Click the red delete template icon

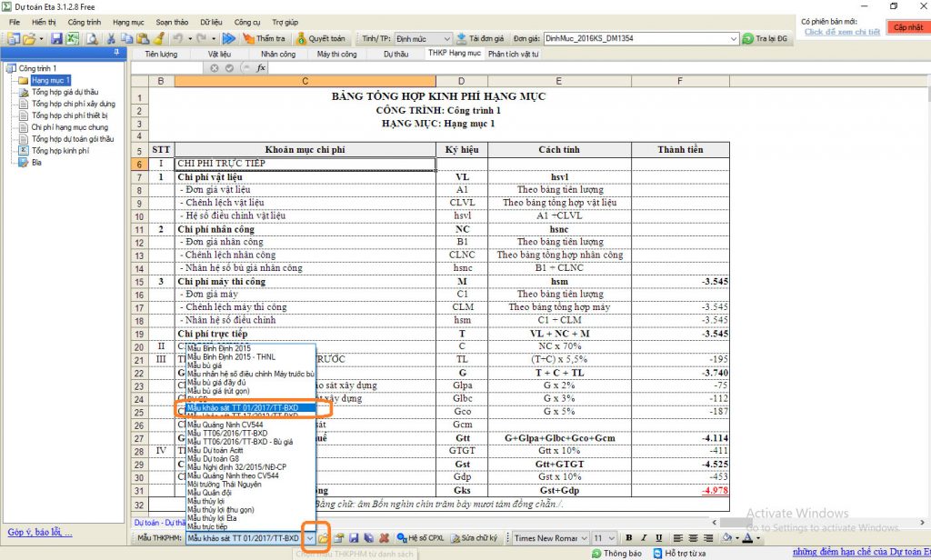click(x=385, y=538)
